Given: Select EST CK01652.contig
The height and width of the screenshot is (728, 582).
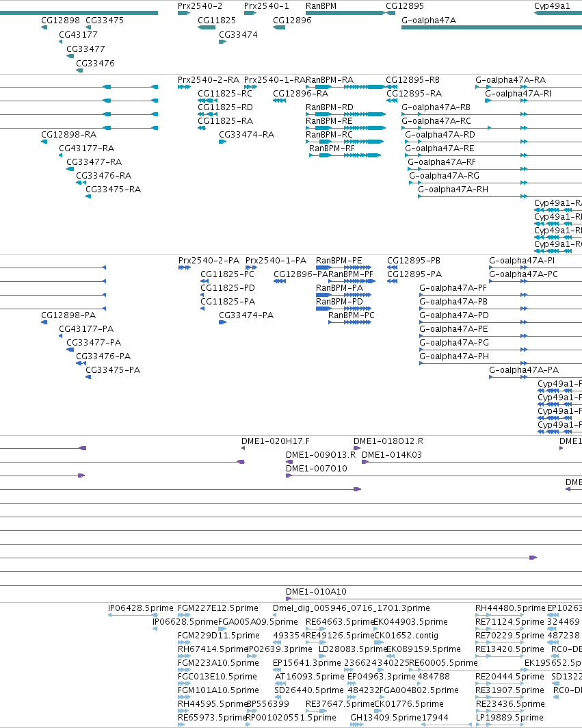Looking at the screenshot, I should coord(406,636).
